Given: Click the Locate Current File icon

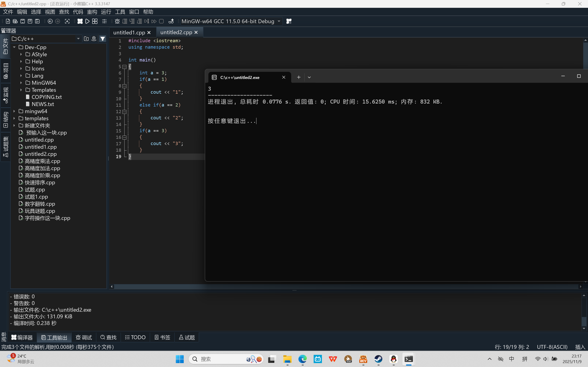Looking at the screenshot, I should tap(94, 39).
